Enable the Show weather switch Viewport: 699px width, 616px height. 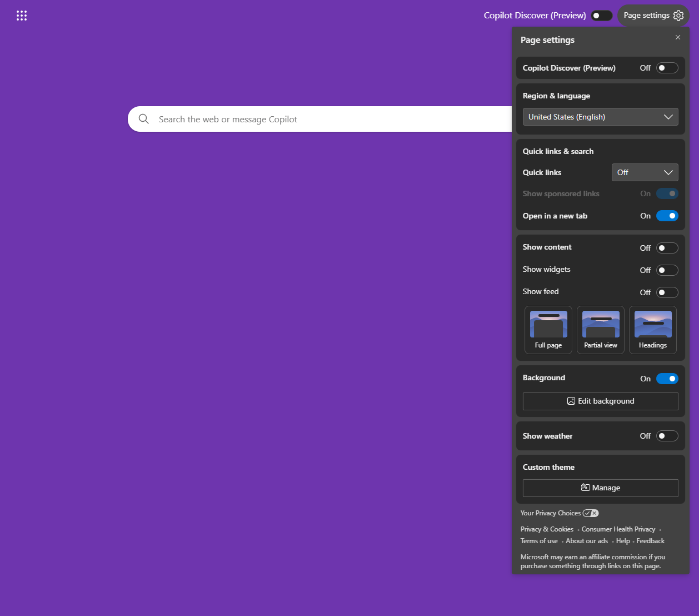coord(667,436)
